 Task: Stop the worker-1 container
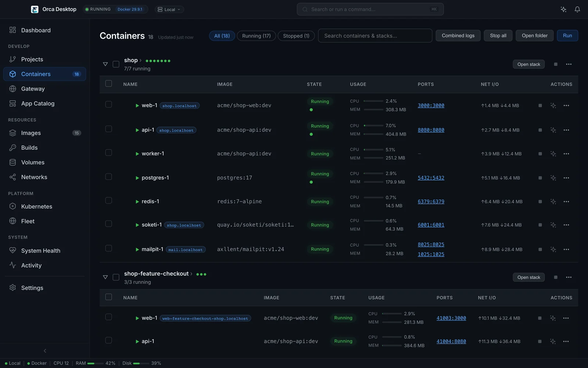[x=540, y=154]
